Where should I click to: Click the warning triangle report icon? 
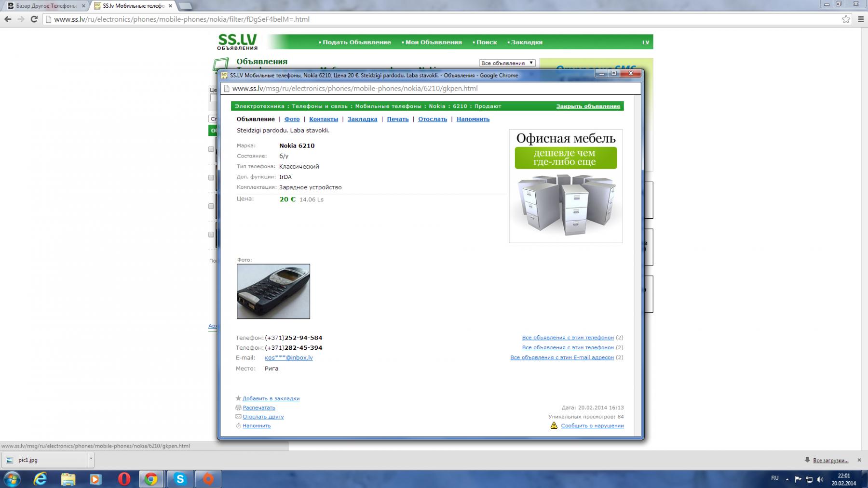(554, 425)
